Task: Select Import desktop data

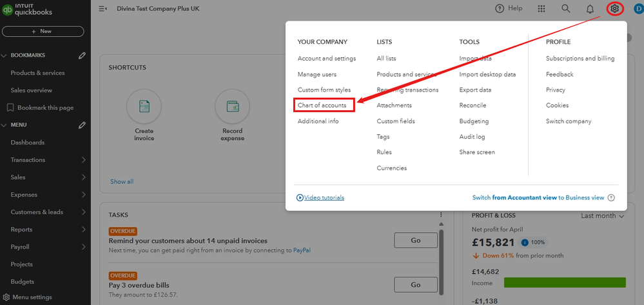Action: tap(487, 74)
